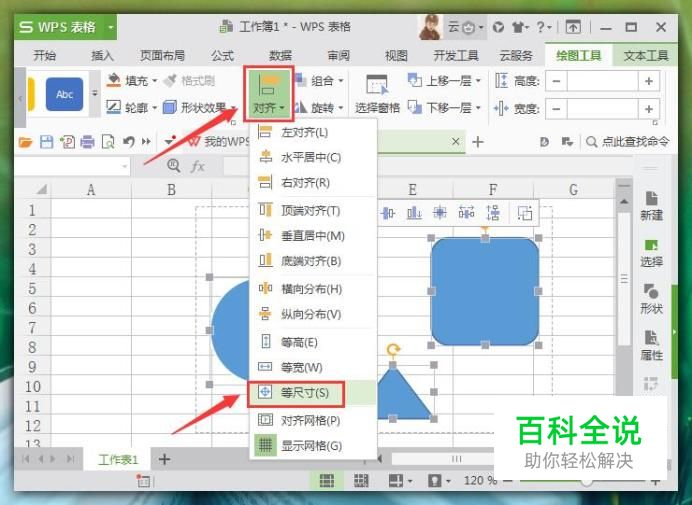Open the WPS 表格 application menu dropdown
Image resolution: width=692 pixels, height=505 pixels.
(111, 27)
